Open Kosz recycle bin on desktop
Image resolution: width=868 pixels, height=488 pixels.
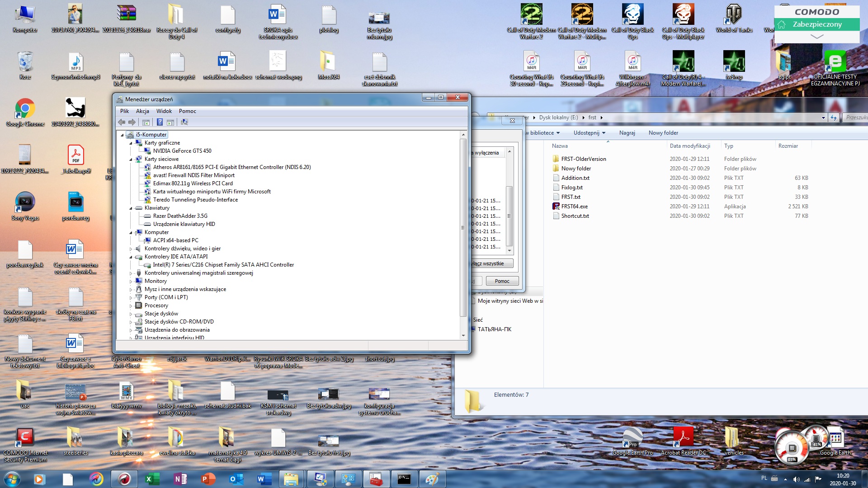pyautogui.click(x=25, y=66)
